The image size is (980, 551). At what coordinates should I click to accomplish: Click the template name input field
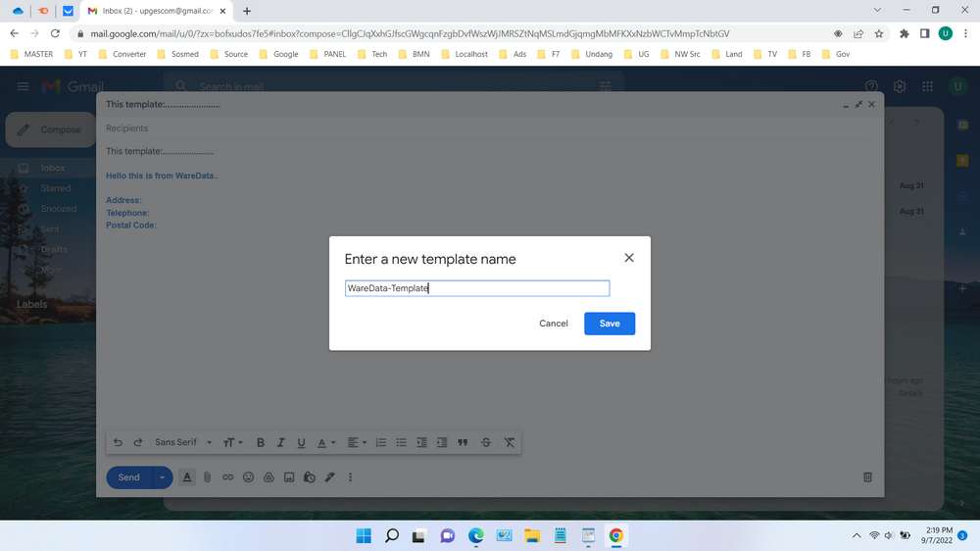pos(477,288)
